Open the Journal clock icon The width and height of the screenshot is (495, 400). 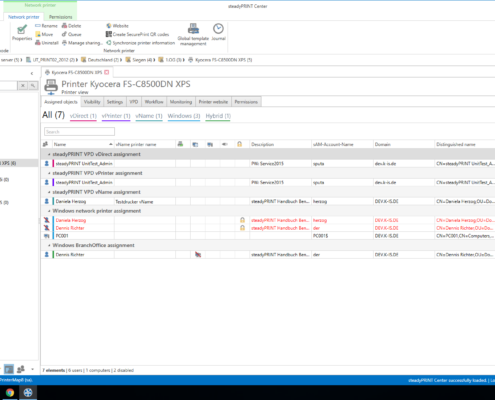218,32
